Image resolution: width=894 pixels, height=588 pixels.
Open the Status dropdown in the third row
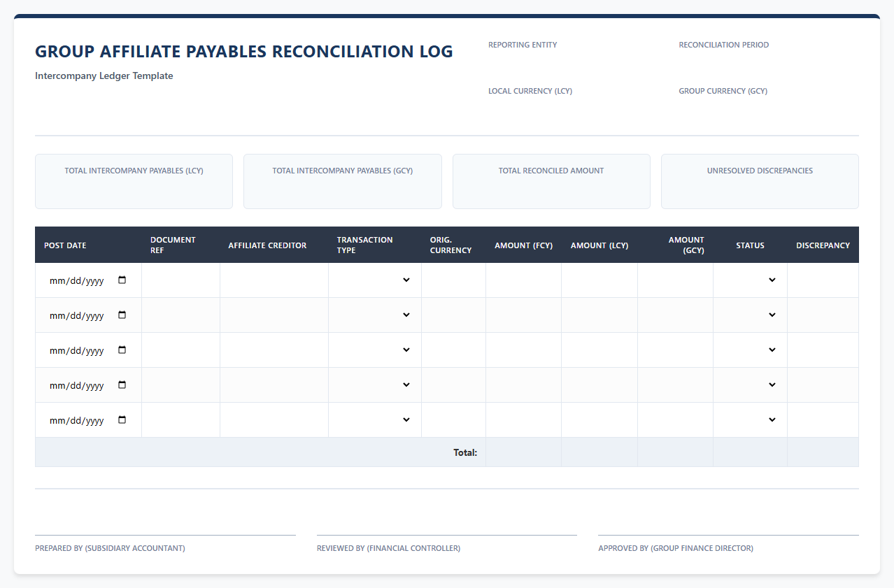(750, 350)
